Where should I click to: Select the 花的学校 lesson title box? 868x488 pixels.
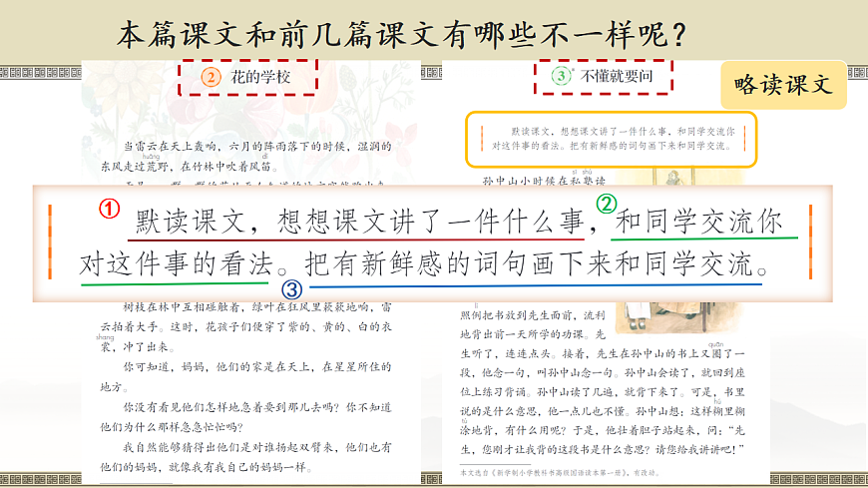247,77
